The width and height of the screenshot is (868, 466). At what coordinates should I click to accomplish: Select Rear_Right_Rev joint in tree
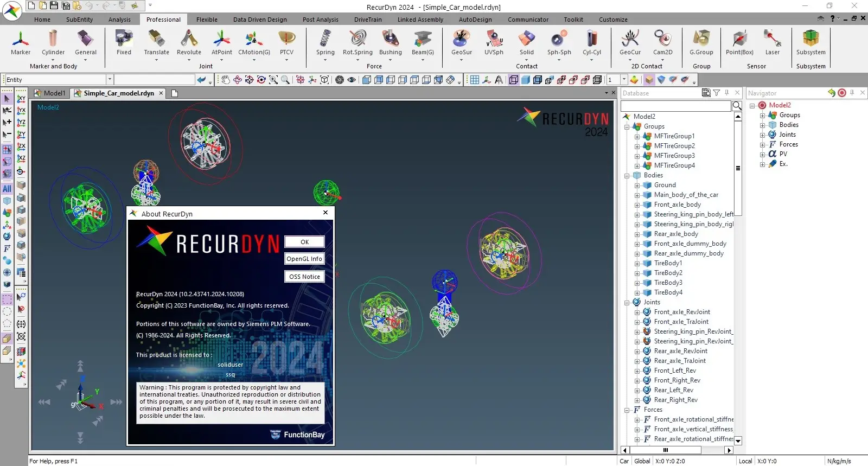tap(675, 400)
